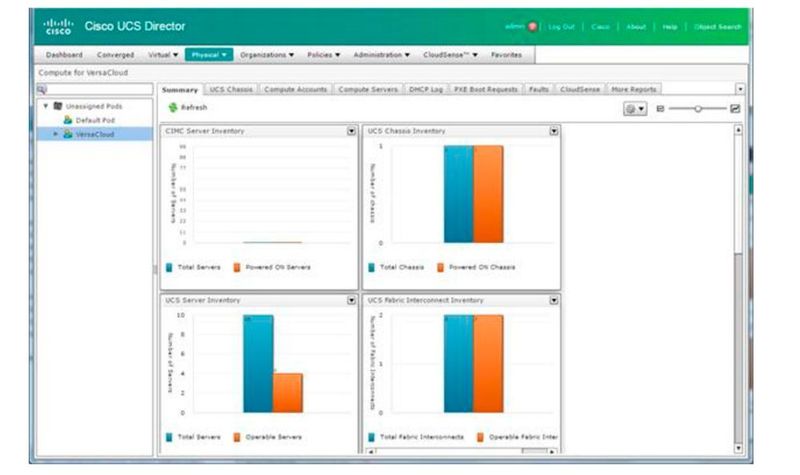Select Unassigned Pods in the tree
This screenshot has width=800, height=475.
(94, 106)
